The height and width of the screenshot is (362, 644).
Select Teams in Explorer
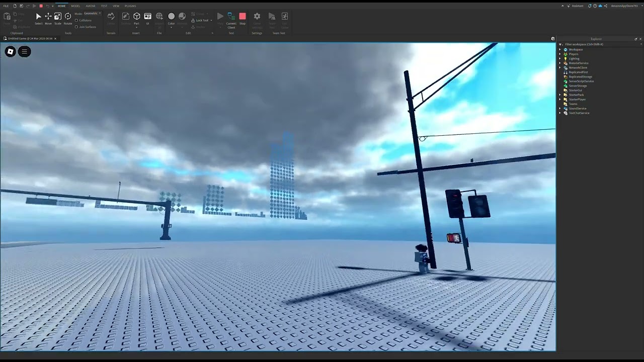coord(573,104)
